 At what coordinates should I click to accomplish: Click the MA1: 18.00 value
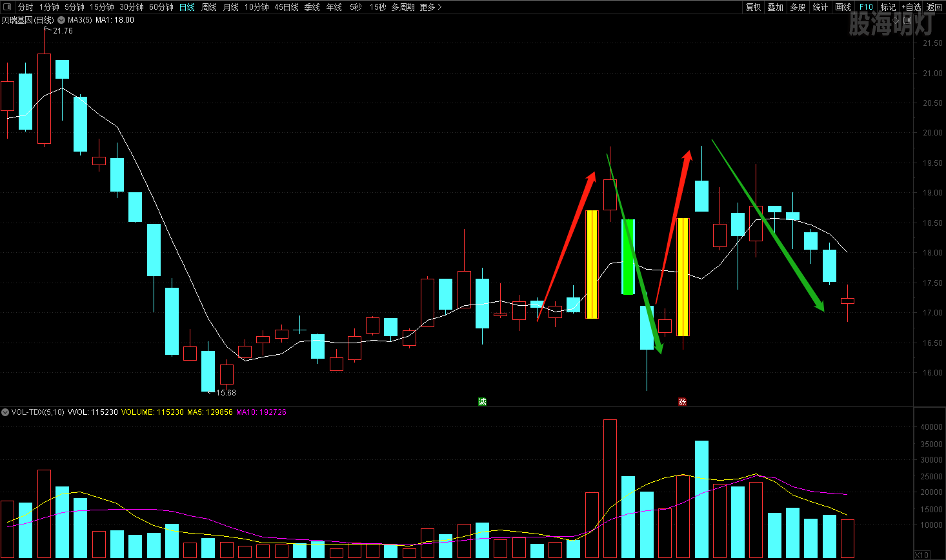point(115,20)
